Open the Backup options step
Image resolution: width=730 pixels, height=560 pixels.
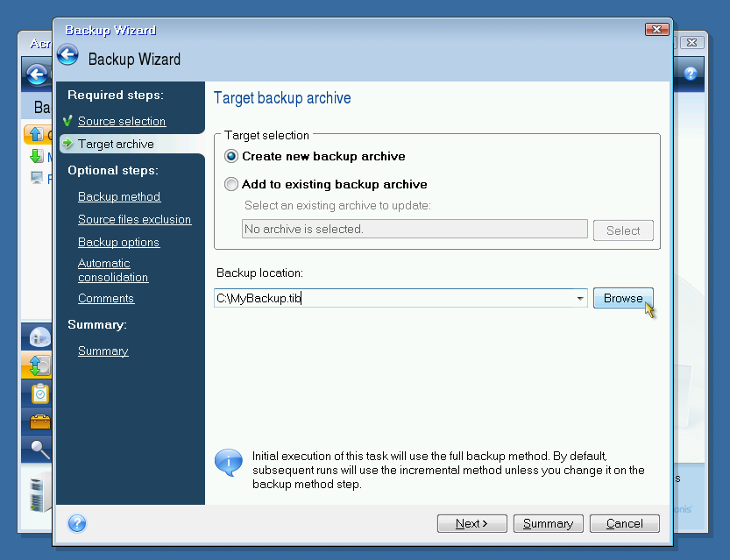click(x=118, y=242)
